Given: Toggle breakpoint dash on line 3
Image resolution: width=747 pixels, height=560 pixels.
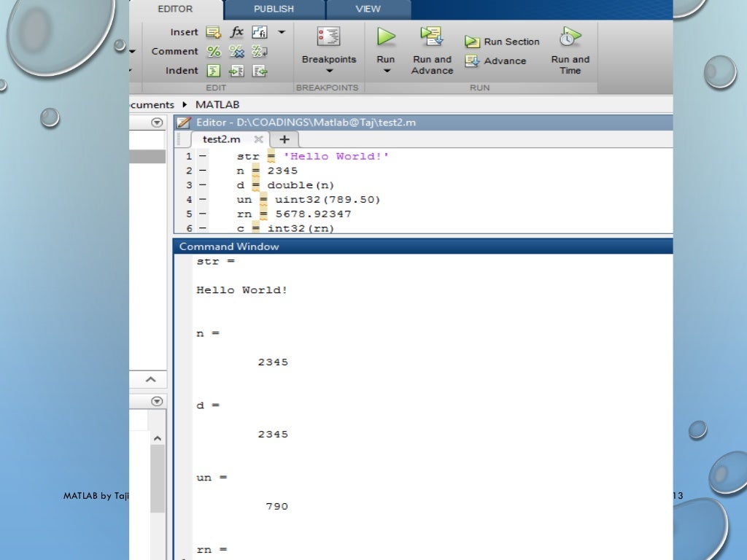Looking at the screenshot, I should tap(202, 185).
